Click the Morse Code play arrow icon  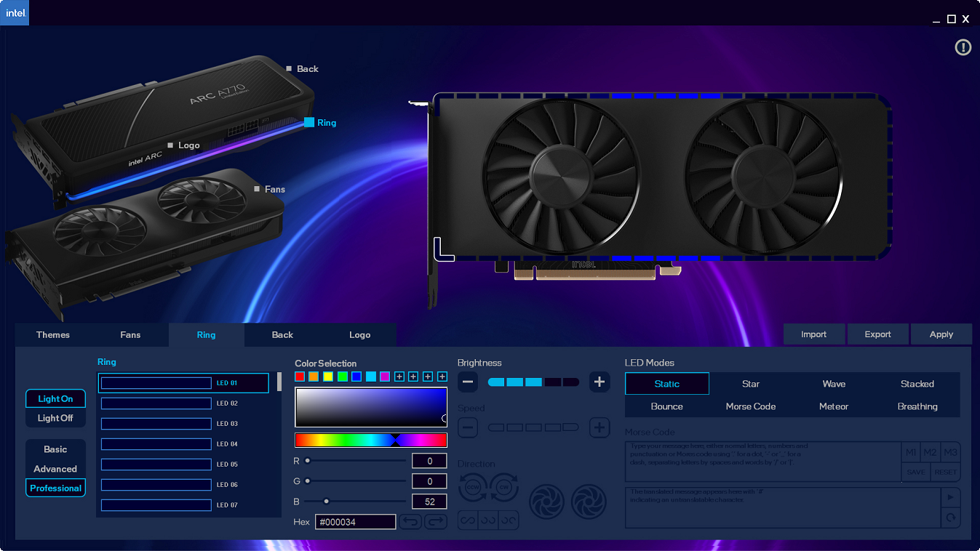pos(950,497)
